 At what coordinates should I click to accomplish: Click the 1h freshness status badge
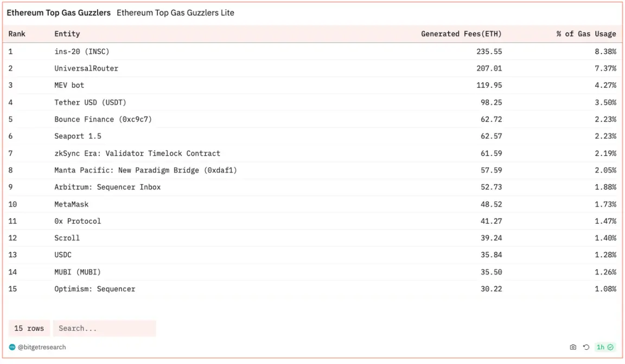coord(605,347)
